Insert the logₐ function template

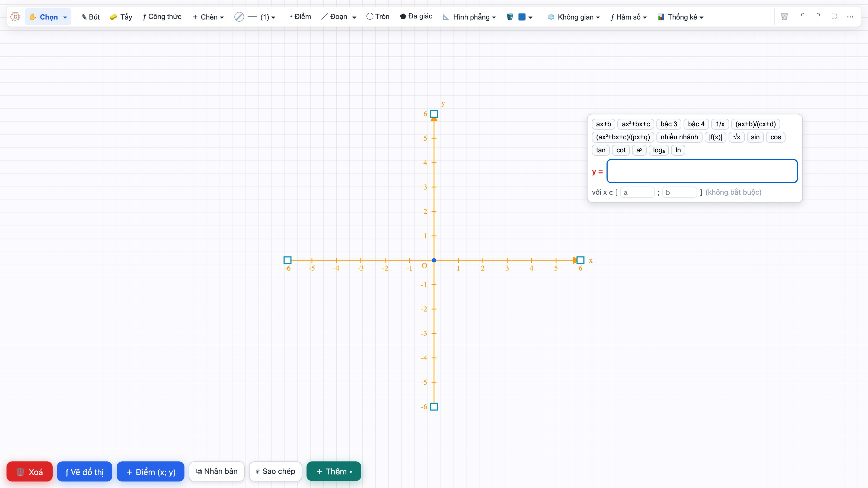(659, 150)
